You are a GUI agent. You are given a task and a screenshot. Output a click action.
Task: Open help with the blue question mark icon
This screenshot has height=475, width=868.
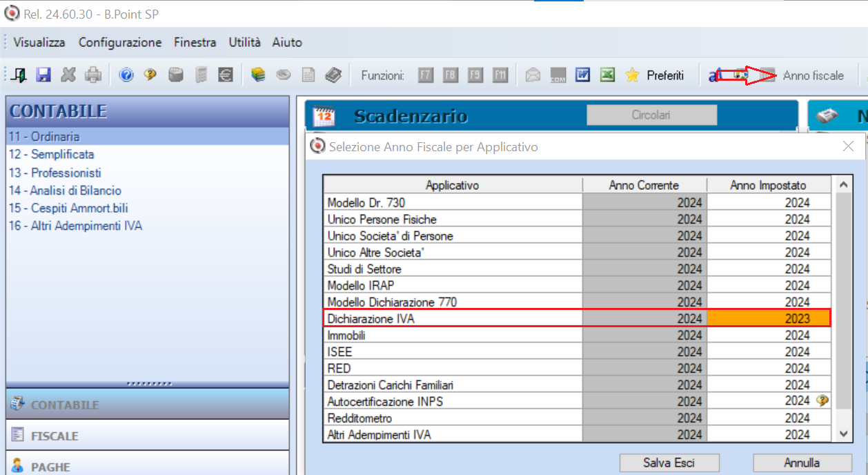point(126,75)
